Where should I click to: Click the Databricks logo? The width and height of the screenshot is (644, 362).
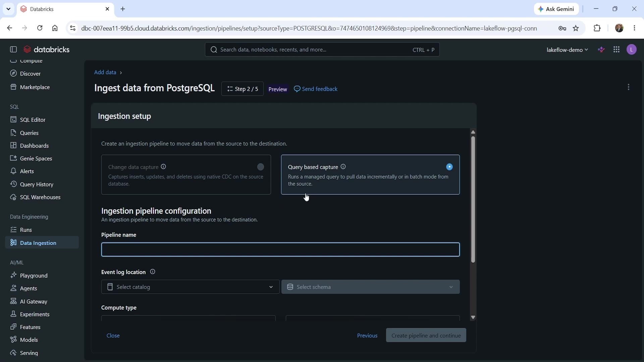click(47, 50)
